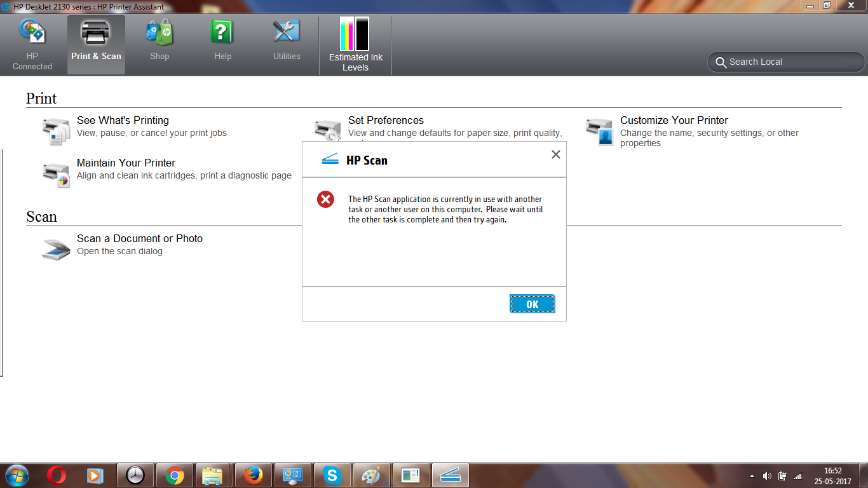Confirm the HP Scan error with OK
868x488 pixels.
pyautogui.click(x=532, y=304)
